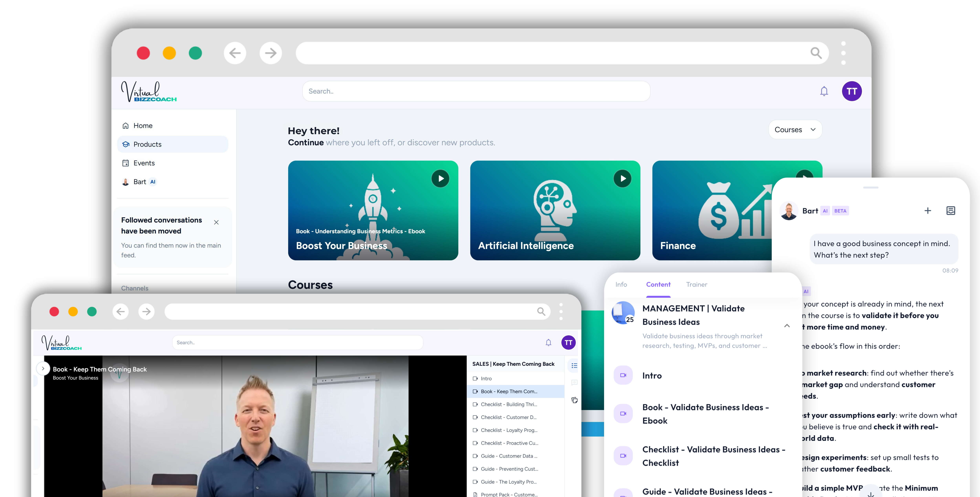Click the magnifier icon in lower browser address bar
This screenshot has height=497, width=980.
pyautogui.click(x=541, y=312)
